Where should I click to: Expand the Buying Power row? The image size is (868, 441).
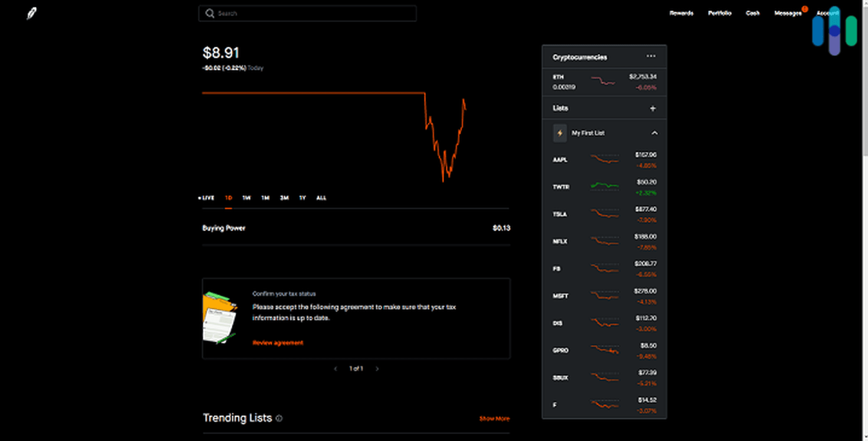[356, 228]
